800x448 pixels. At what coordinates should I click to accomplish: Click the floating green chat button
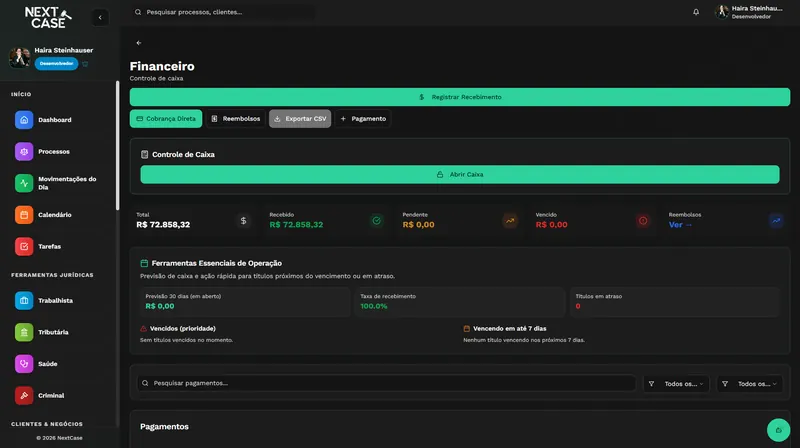pos(778,430)
